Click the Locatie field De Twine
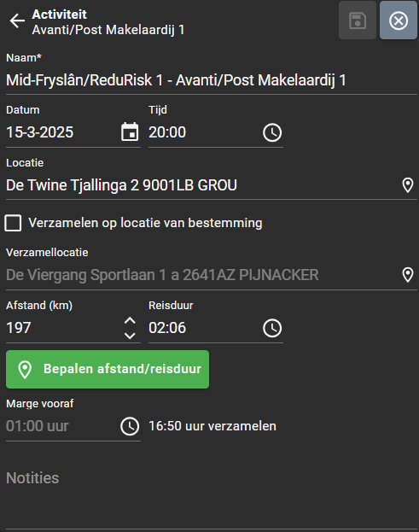 [203, 185]
